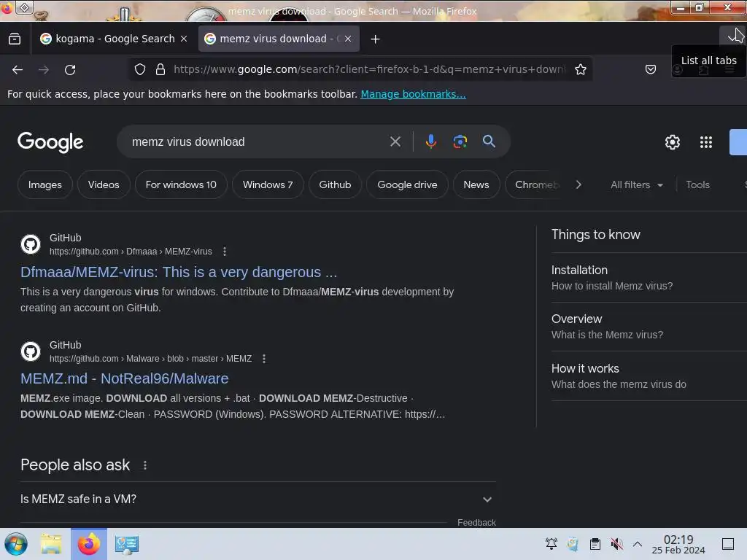Open All filters dropdown

tap(636, 184)
